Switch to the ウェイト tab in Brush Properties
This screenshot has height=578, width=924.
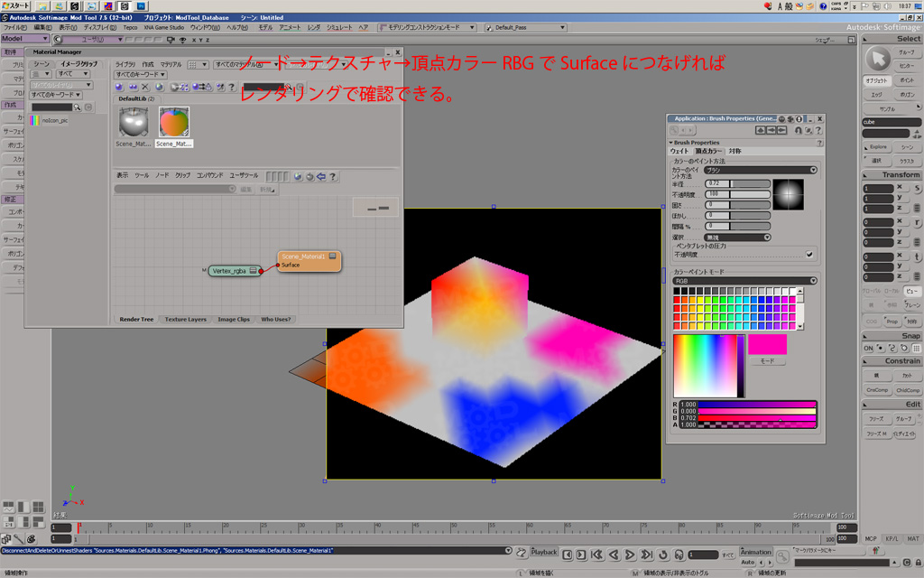click(x=679, y=151)
